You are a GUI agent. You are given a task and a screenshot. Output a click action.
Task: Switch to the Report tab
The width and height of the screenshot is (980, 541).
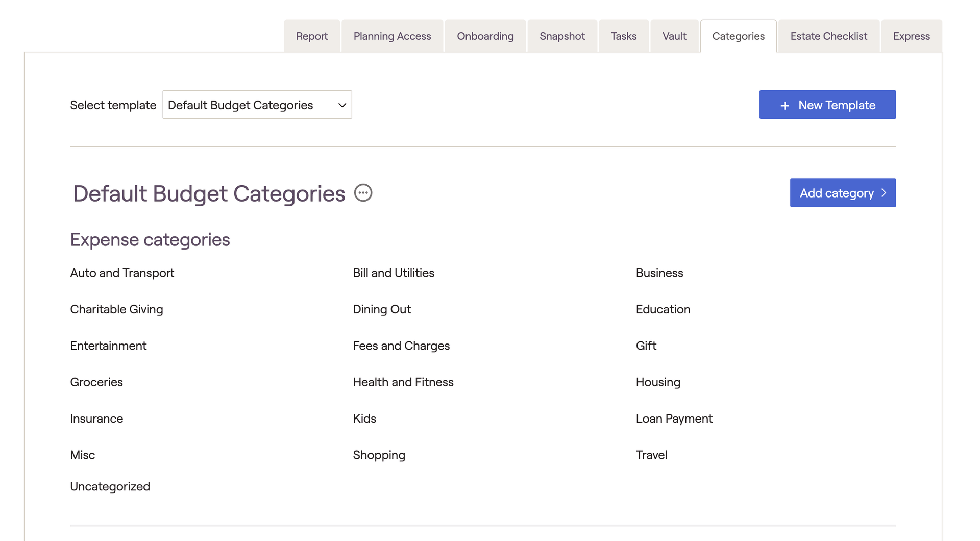[x=311, y=36]
